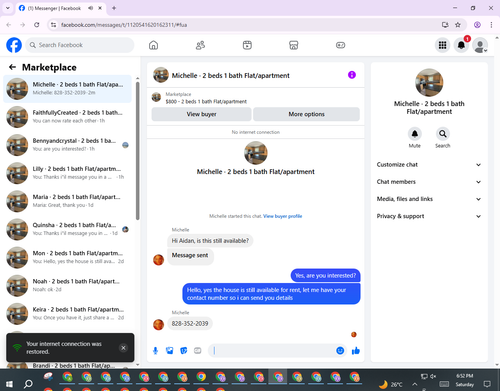This screenshot has height=391, width=500.
Task: Dismiss the internet connection restored notification
Action: click(123, 348)
